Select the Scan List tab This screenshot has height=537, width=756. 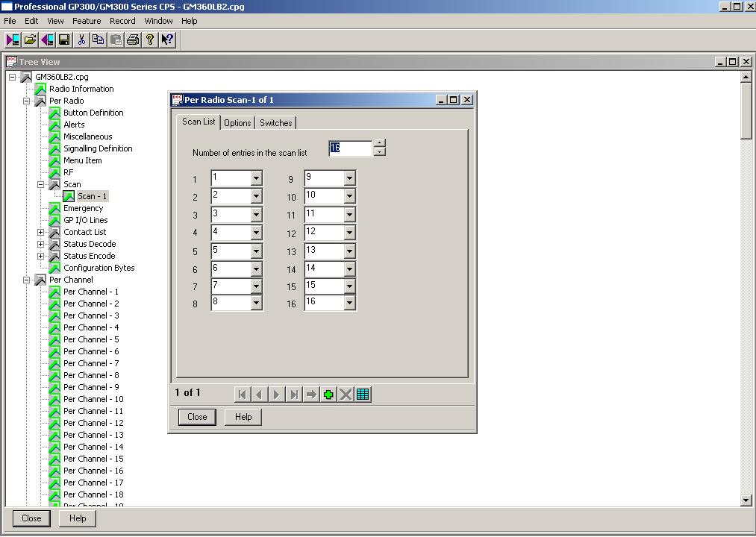pos(199,122)
